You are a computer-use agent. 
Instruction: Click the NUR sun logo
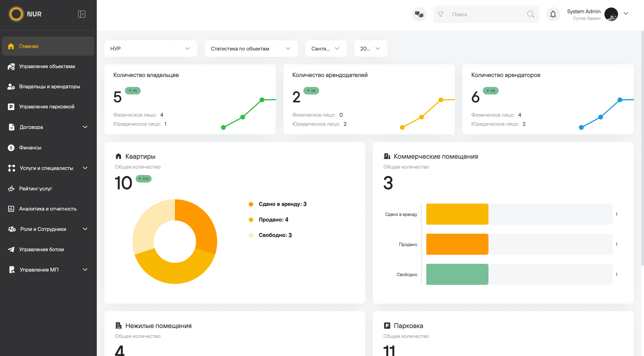(16, 14)
